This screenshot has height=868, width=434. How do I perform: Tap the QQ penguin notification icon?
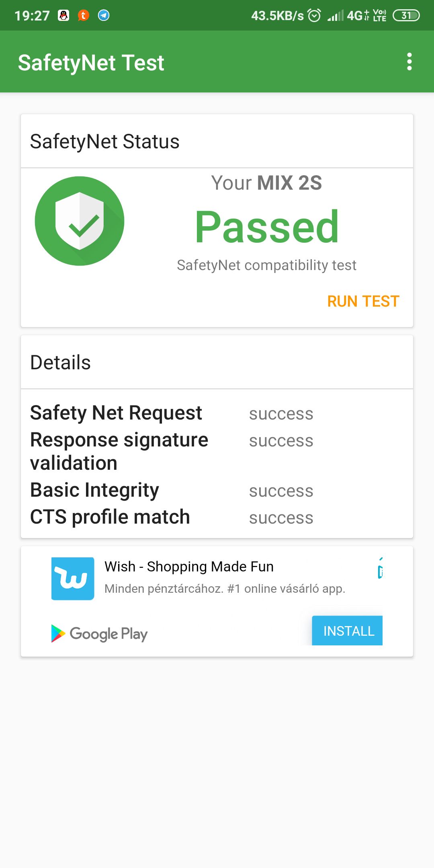pos(63,15)
